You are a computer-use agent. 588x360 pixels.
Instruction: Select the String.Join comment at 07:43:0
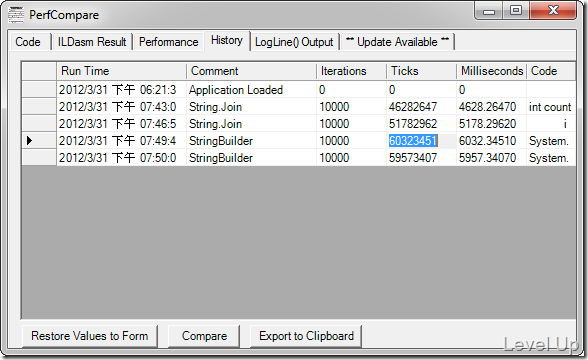(251, 107)
